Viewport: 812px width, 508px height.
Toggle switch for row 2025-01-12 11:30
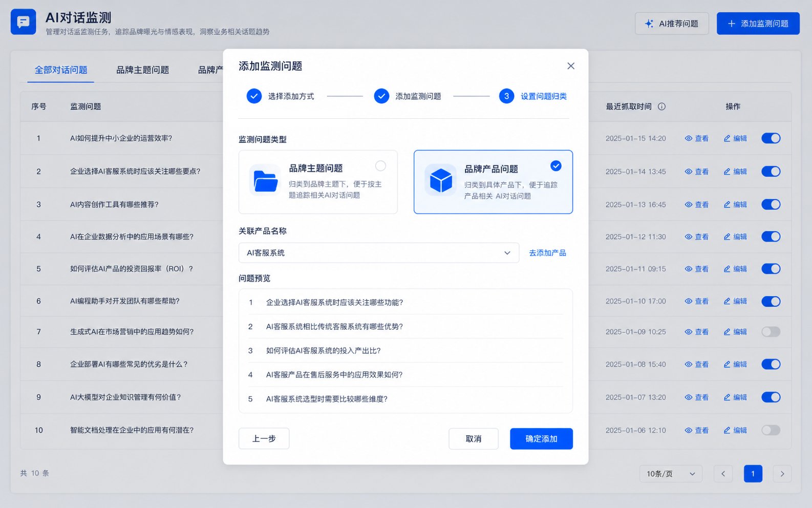coord(771,237)
